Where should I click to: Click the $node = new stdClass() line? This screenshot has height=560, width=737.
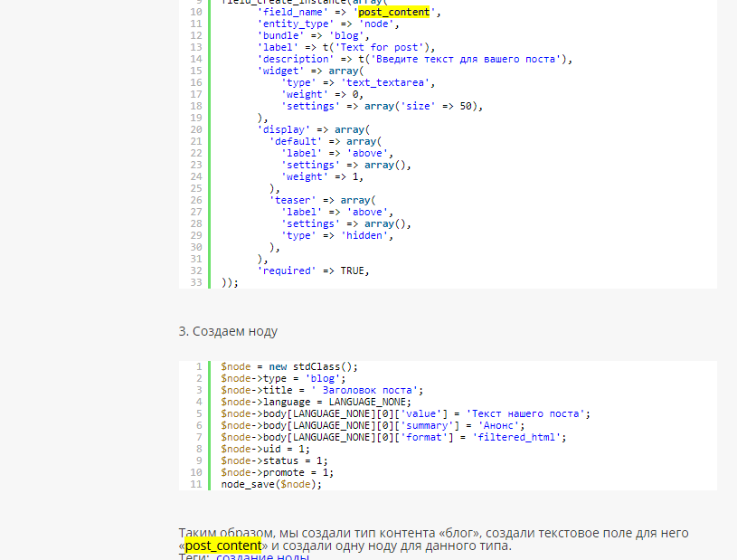(289, 366)
